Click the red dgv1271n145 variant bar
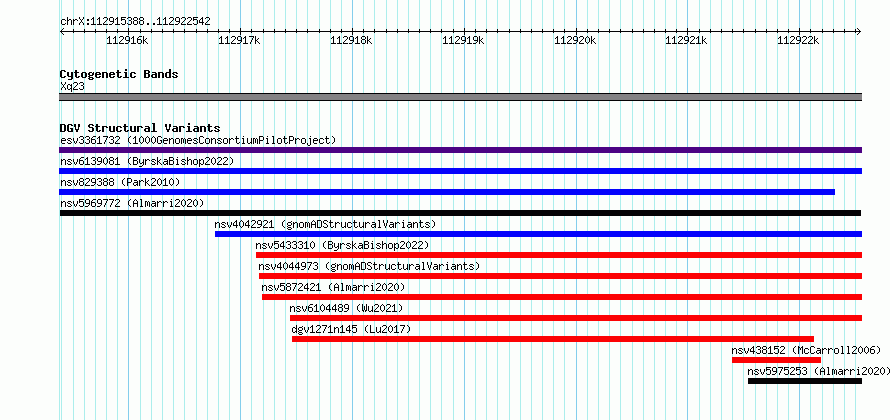 [x=553, y=339]
